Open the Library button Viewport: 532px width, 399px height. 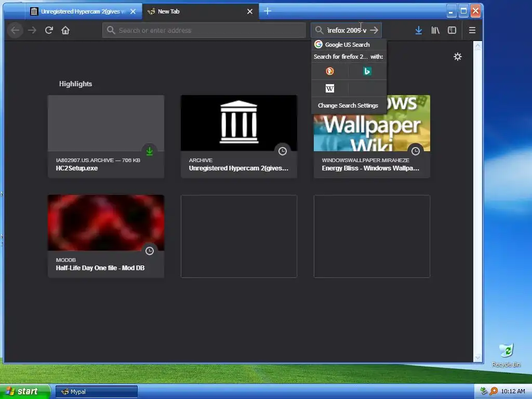(x=435, y=30)
